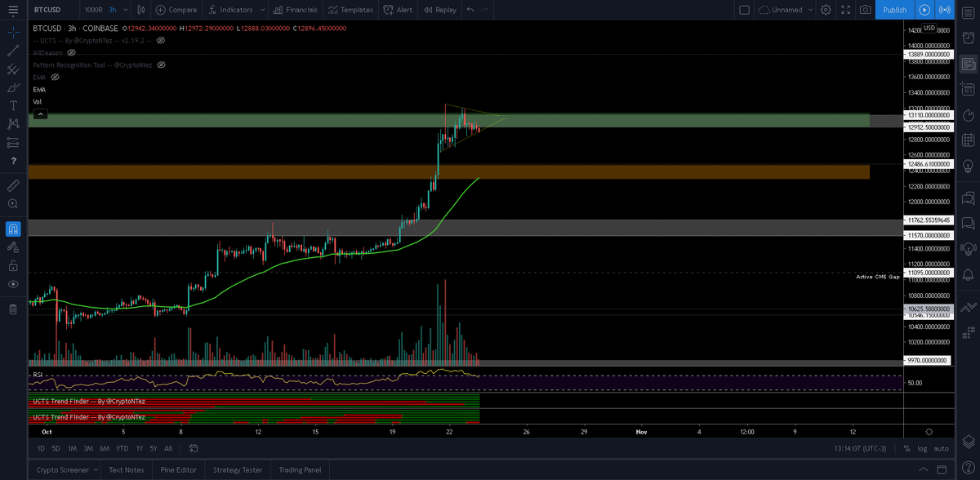Open the Gann and Fibonacci tools

[13, 69]
